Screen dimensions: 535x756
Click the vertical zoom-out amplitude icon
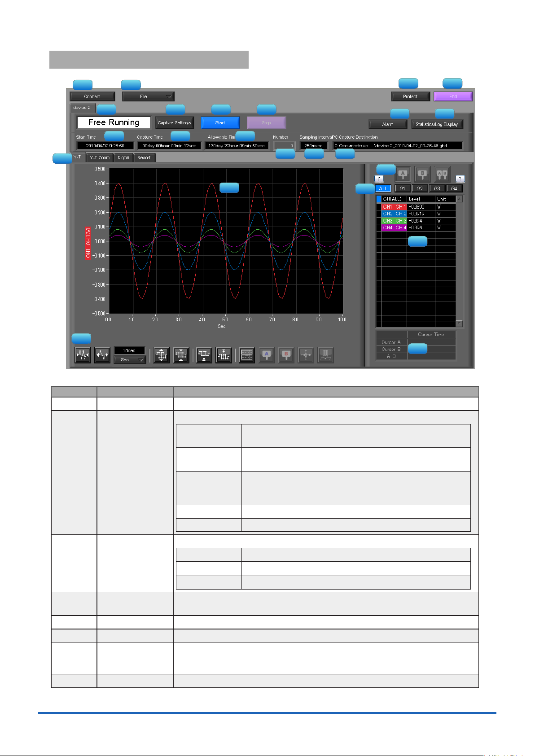[x=181, y=355]
